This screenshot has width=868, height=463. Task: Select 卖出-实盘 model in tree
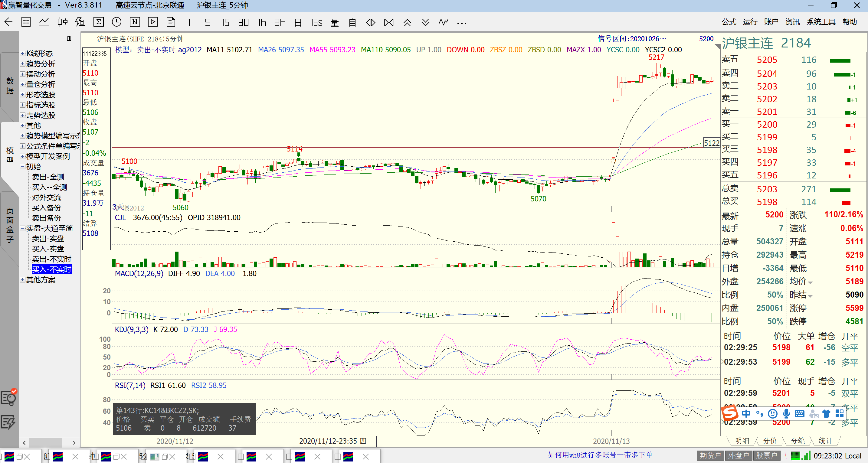tap(48, 239)
